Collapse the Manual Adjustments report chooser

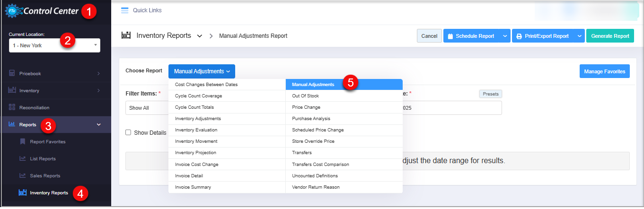[202, 71]
